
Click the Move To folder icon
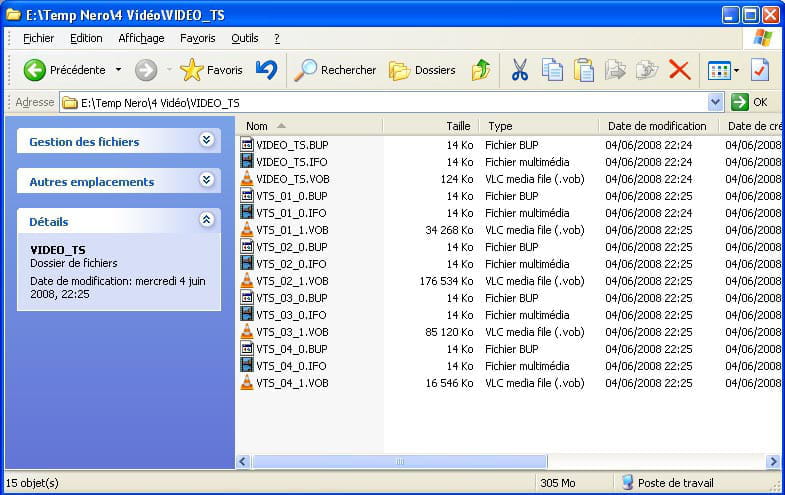(615, 70)
